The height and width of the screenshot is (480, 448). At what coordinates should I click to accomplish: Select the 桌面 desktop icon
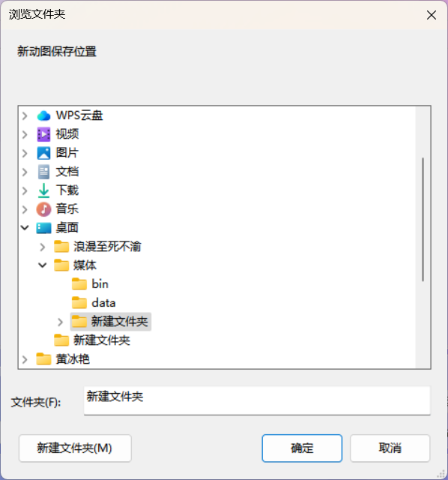pos(43,228)
